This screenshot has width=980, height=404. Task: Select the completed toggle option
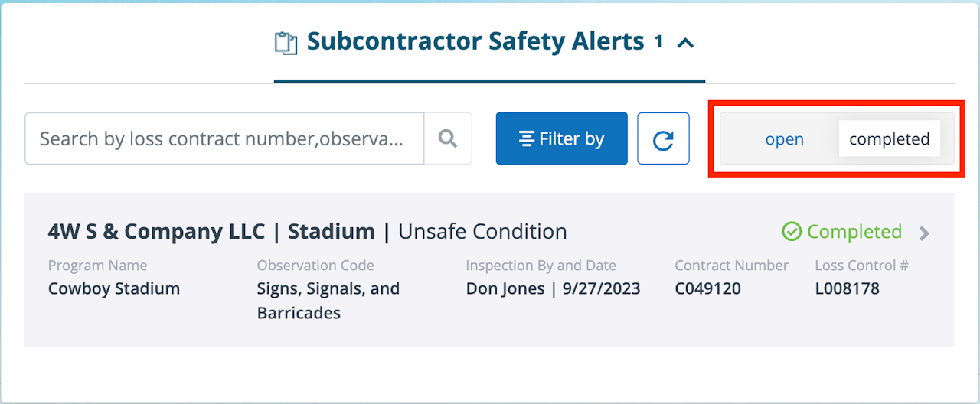pyautogui.click(x=889, y=139)
